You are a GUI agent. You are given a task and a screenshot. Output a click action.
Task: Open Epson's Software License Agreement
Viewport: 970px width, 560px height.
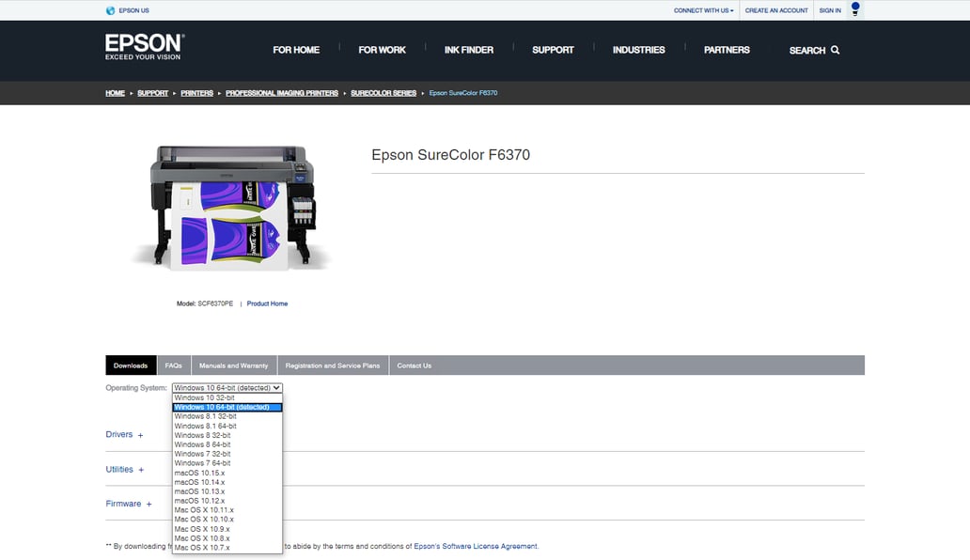pos(475,545)
